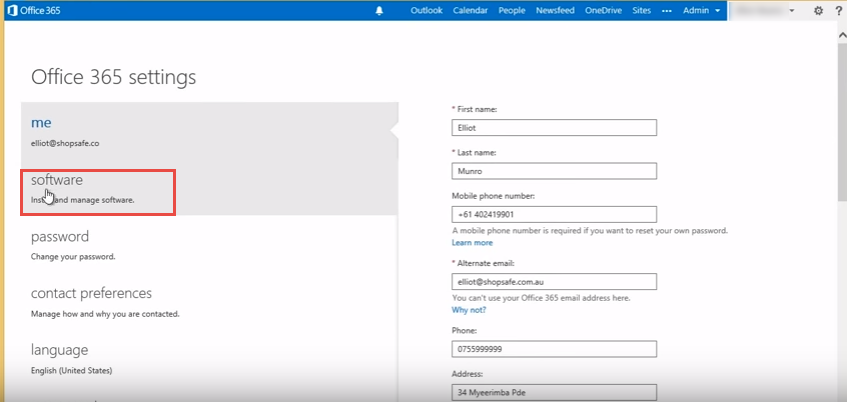Click the Address field

tap(554, 392)
